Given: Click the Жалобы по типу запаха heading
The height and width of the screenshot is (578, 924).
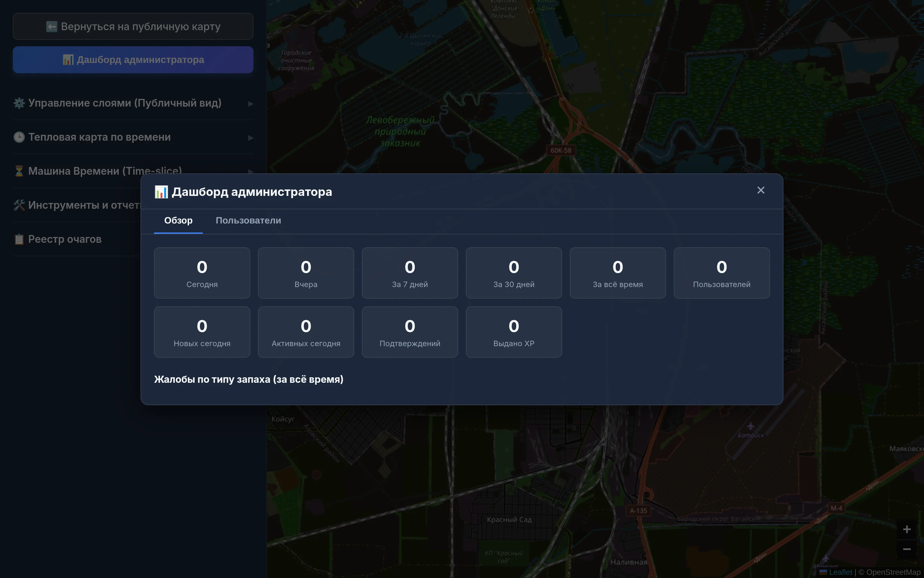Looking at the screenshot, I should [x=249, y=379].
